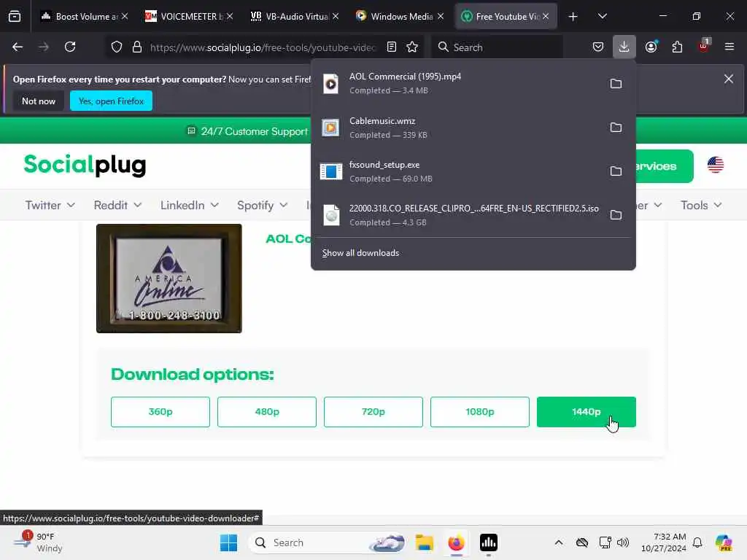This screenshot has width=747, height=560.
Task: Click the FxSound taskbar icon
Action: (489, 542)
